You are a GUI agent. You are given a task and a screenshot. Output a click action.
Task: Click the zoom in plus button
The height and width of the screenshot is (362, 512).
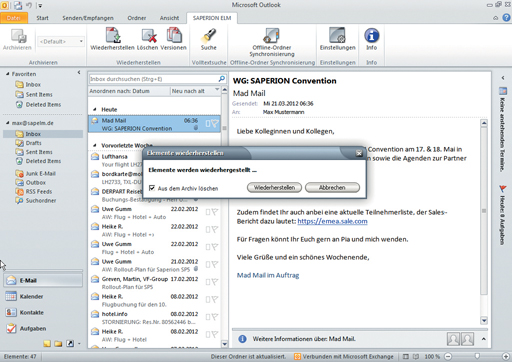pyautogui.click(x=505, y=356)
